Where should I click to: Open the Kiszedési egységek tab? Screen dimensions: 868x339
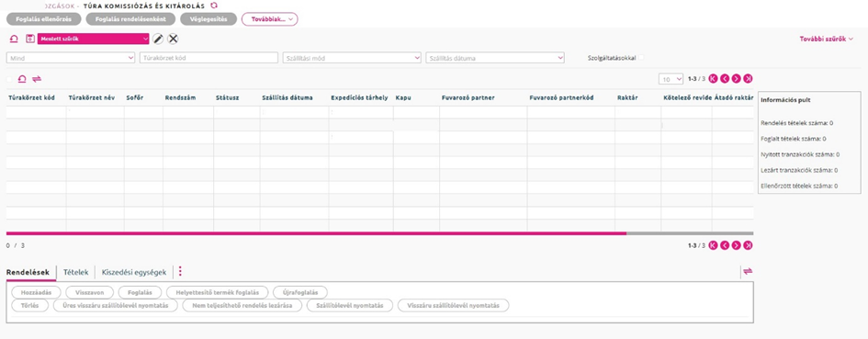pos(134,272)
